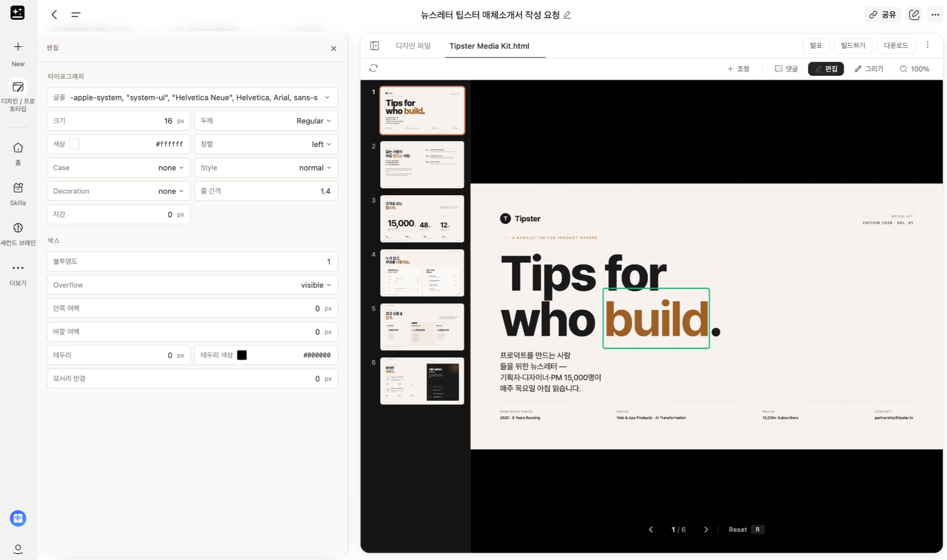The height and width of the screenshot is (560, 947).
Task: Go to the previous slide
Action: pos(651,530)
